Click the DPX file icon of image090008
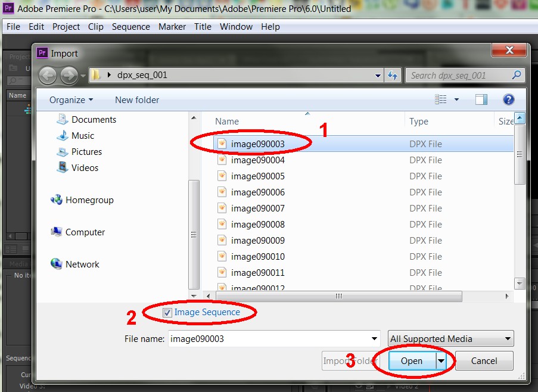The height and width of the screenshot is (392, 538). pyautogui.click(x=222, y=224)
